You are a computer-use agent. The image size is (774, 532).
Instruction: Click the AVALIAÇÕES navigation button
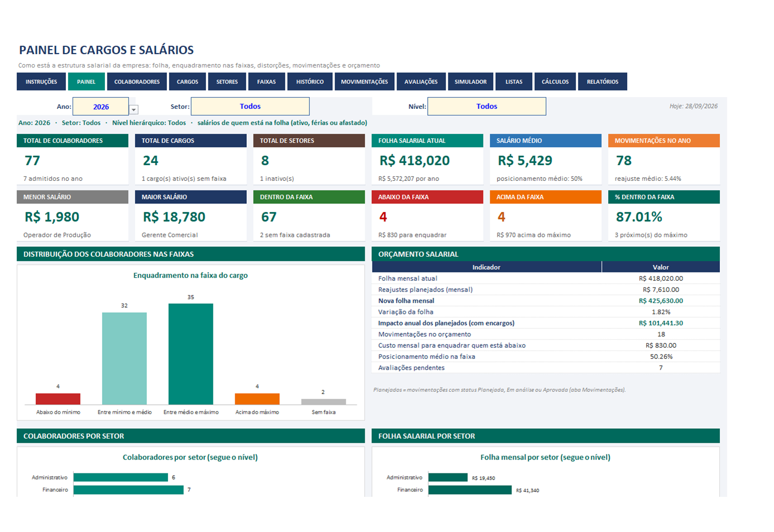coord(421,82)
